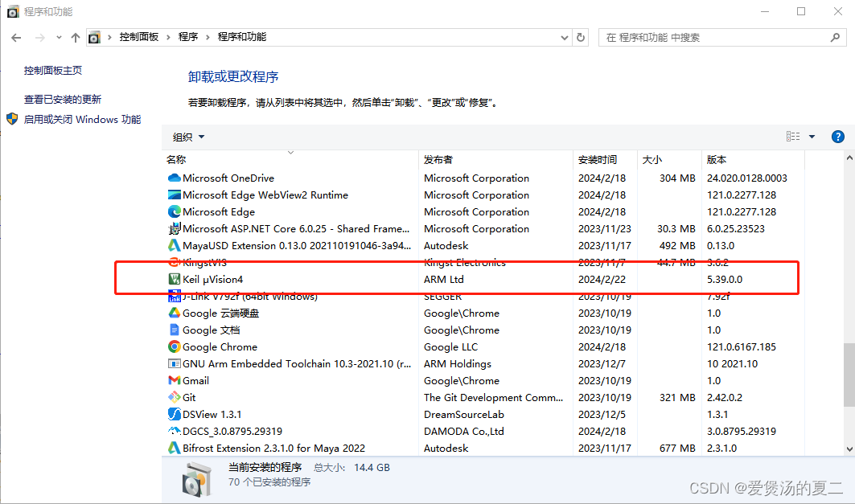This screenshot has height=504, width=855.
Task: Click the scrollbar down arrow
Action: pos(849,449)
